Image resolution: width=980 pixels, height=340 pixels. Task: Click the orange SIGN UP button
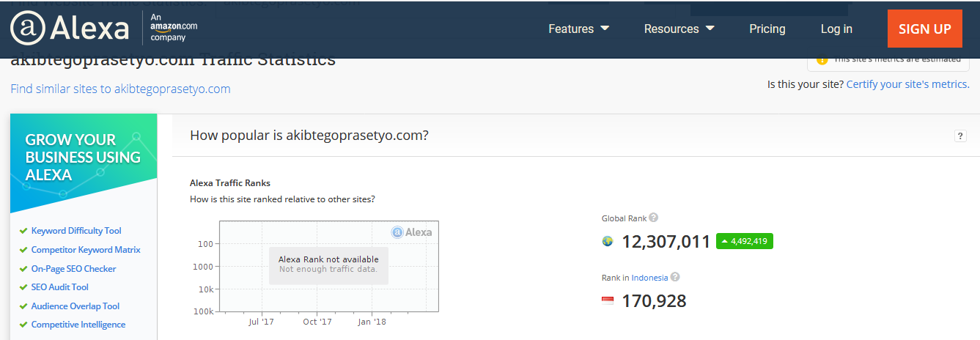tap(925, 29)
